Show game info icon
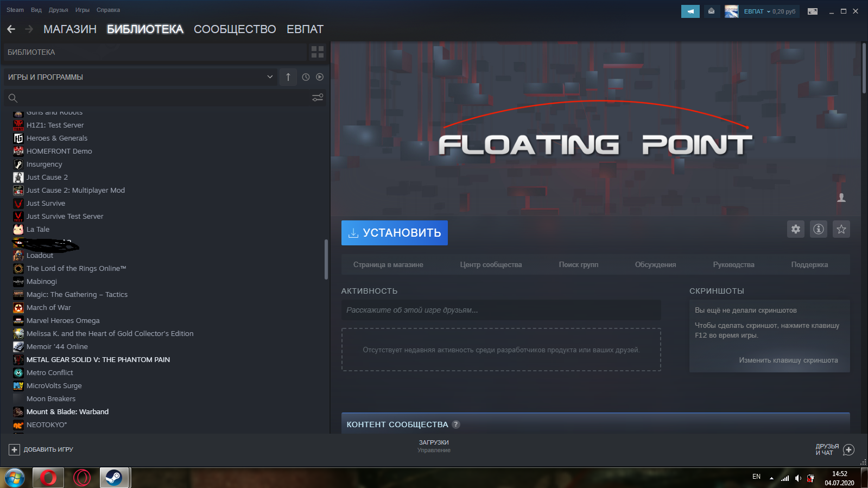This screenshot has width=868, height=488. [x=819, y=229]
